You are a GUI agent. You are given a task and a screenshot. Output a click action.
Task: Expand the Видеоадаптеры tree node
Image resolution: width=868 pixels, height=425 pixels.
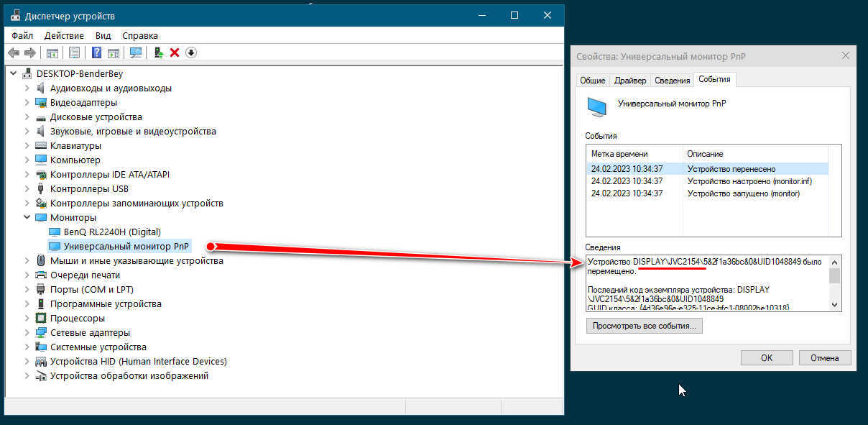27,102
